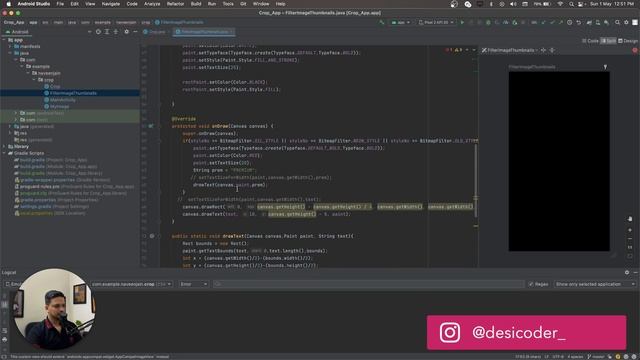Click the Crop_App breadcrumb in navigation bar

14,22
